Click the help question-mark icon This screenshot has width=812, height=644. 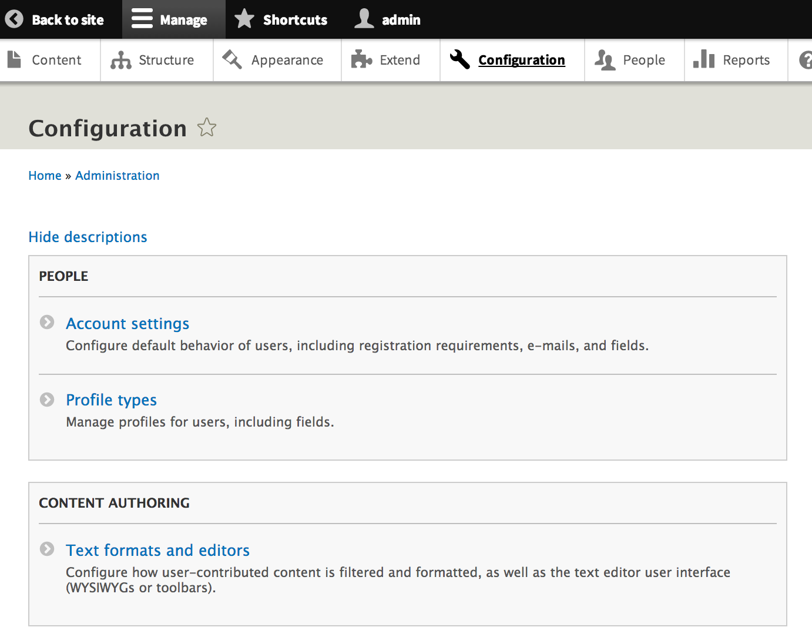tap(807, 59)
